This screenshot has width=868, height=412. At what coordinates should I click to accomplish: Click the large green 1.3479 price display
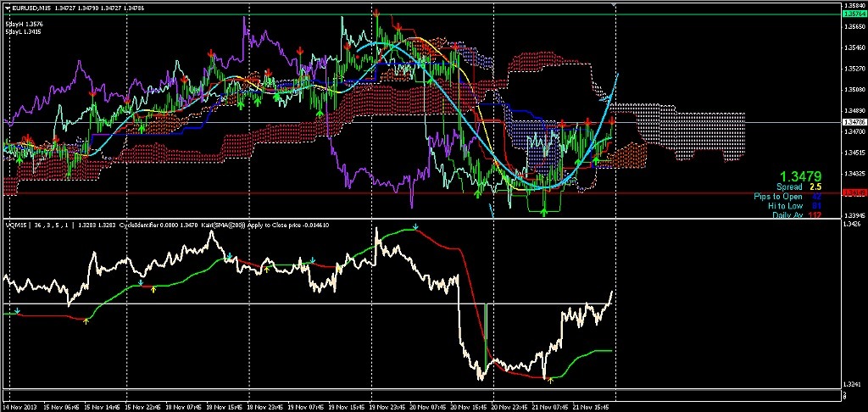(800, 176)
